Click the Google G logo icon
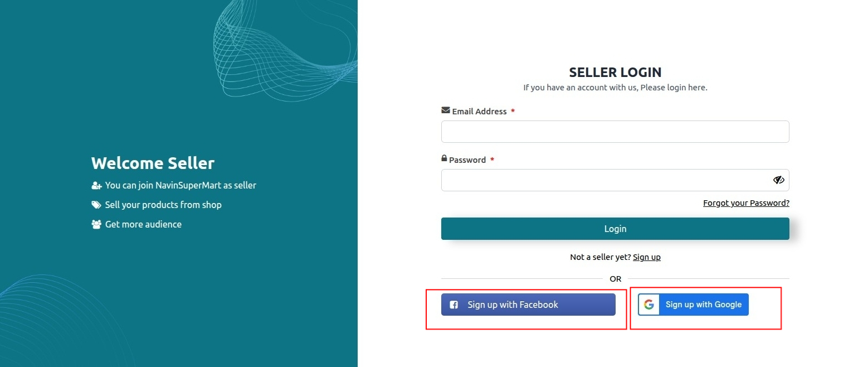868x367 pixels. (648, 305)
